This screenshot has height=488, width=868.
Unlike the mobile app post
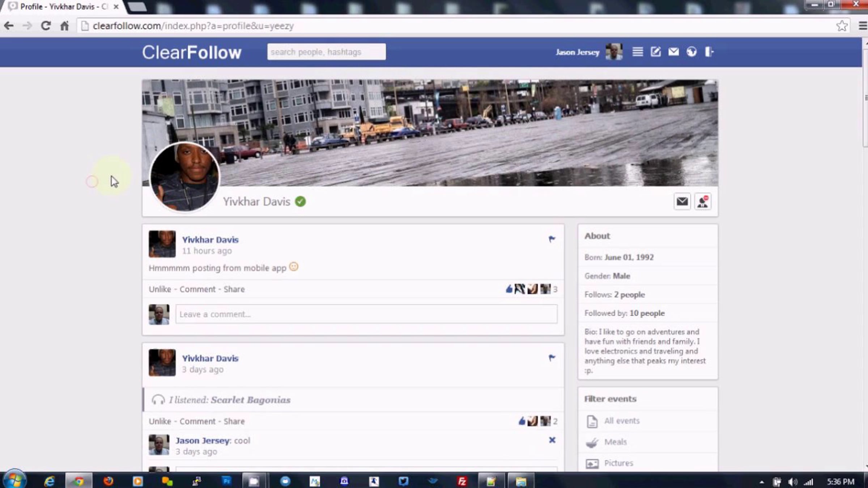click(160, 289)
